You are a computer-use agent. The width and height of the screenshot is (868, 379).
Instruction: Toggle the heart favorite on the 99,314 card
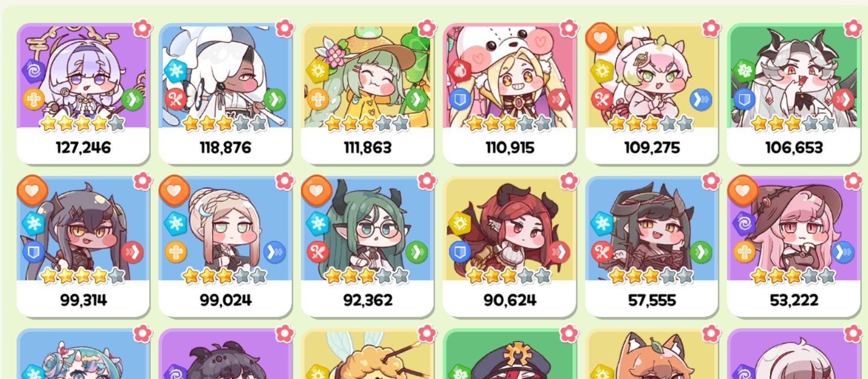(32, 190)
